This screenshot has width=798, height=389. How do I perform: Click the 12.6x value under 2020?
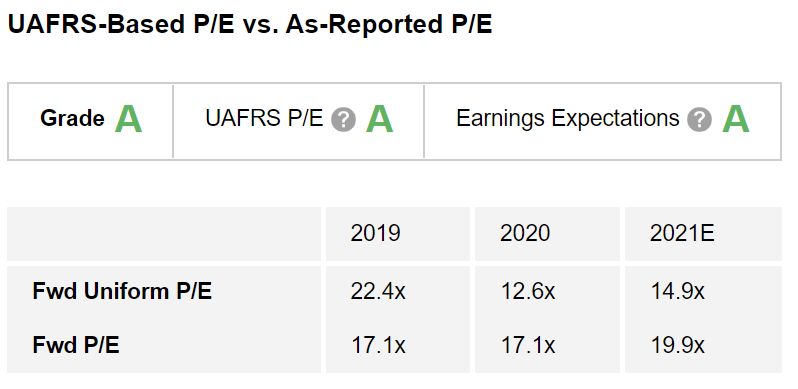pyautogui.click(x=528, y=291)
